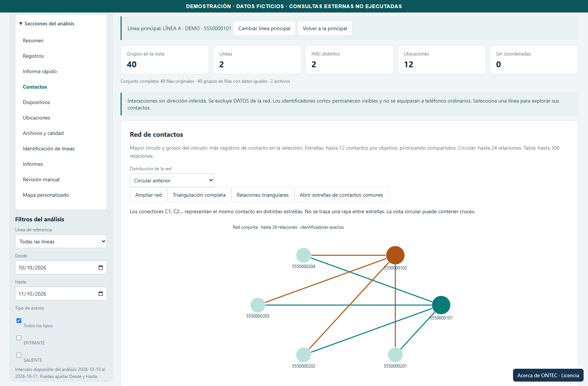This screenshot has height=386, width=588.
Task: Open Informe rápido section
Action: pos(40,71)
